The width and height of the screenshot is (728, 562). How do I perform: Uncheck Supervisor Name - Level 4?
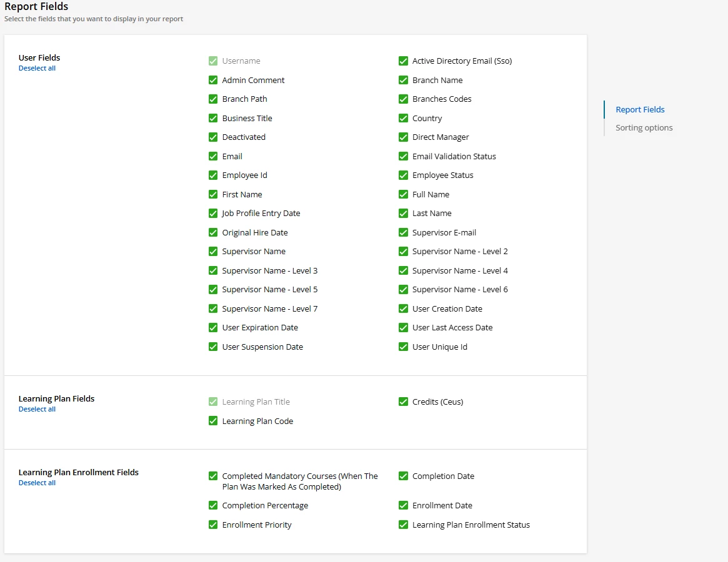pos(403,270)
